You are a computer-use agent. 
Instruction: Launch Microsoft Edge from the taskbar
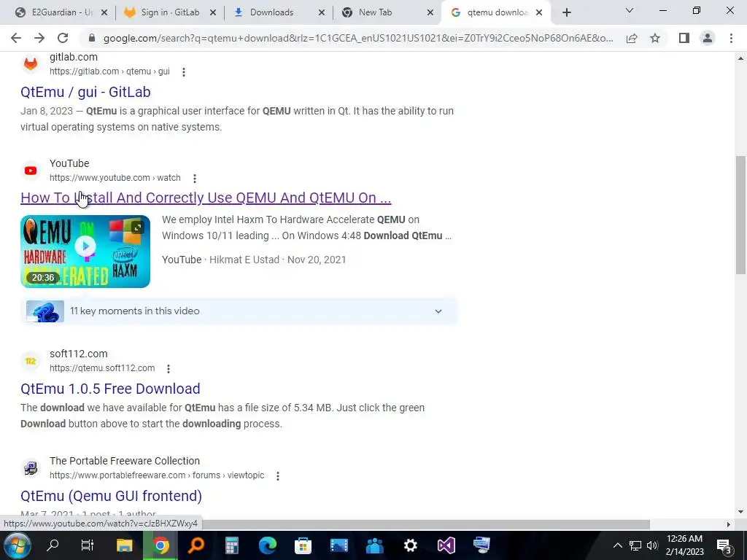(268, 545)
